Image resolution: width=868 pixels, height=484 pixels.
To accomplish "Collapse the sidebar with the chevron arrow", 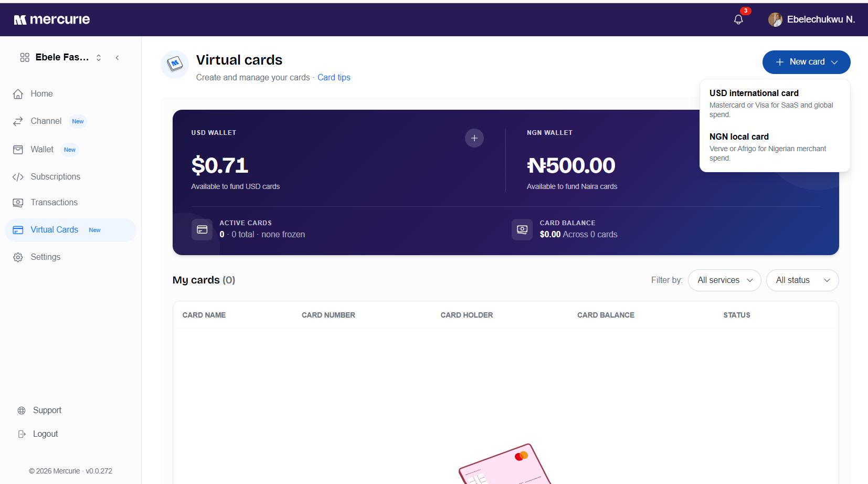I will click(x=117, y=58).
